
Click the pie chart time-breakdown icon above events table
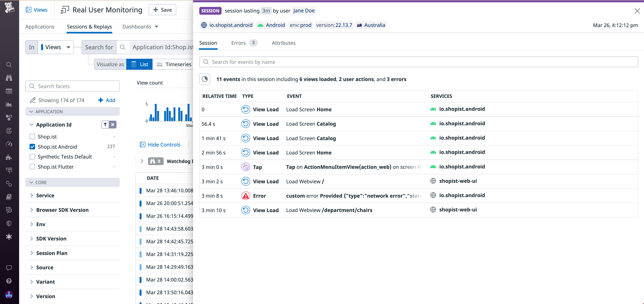[x=205, y=79]
